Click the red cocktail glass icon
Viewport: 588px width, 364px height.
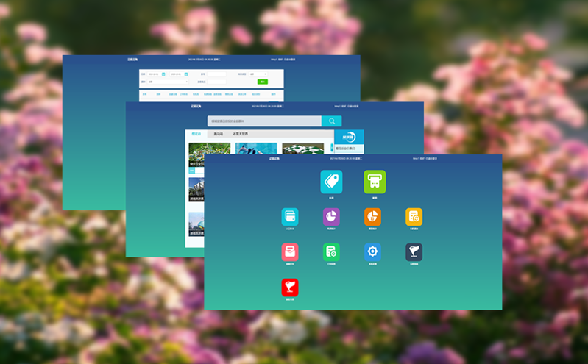pyautogui.click(x=290, y=288)
